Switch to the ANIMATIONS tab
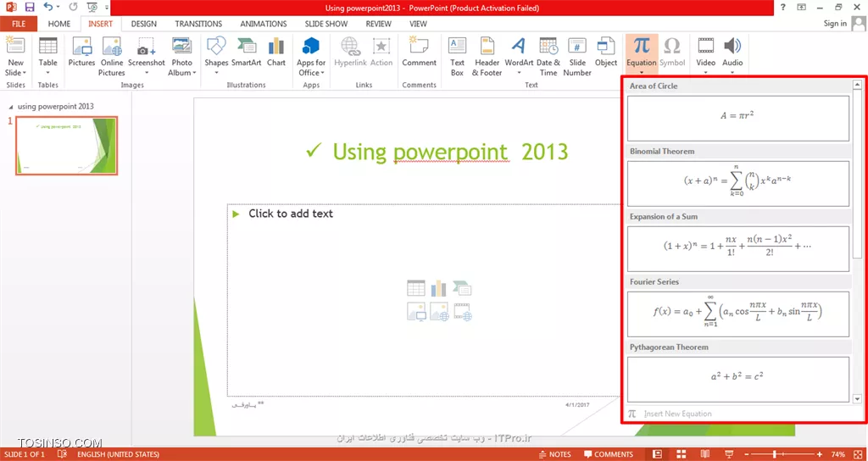The image size is (868, 461). (x=264, y=24)
